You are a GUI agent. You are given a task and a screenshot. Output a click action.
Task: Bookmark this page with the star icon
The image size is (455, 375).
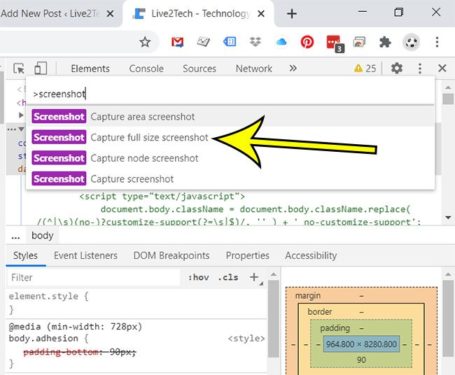click(145, 42)
